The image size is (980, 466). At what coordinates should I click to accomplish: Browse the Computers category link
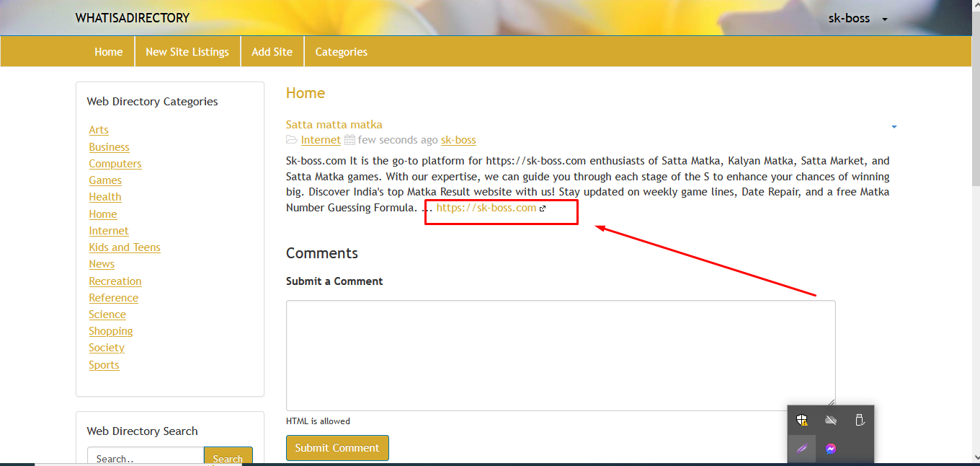pos(115,164)
